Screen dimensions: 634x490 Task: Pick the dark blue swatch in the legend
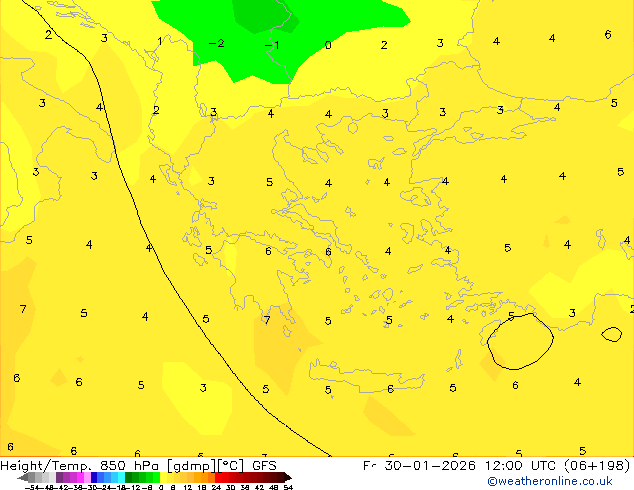94,477
